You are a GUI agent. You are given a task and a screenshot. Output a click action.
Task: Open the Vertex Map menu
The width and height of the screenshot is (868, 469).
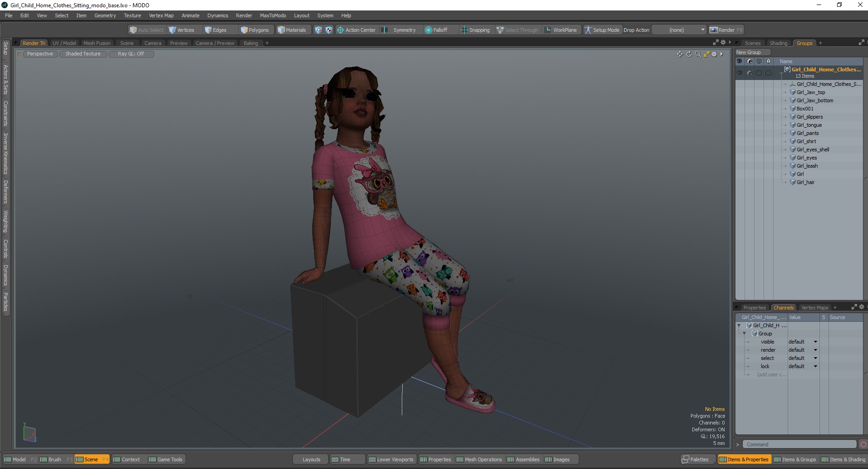pos(161,15)
